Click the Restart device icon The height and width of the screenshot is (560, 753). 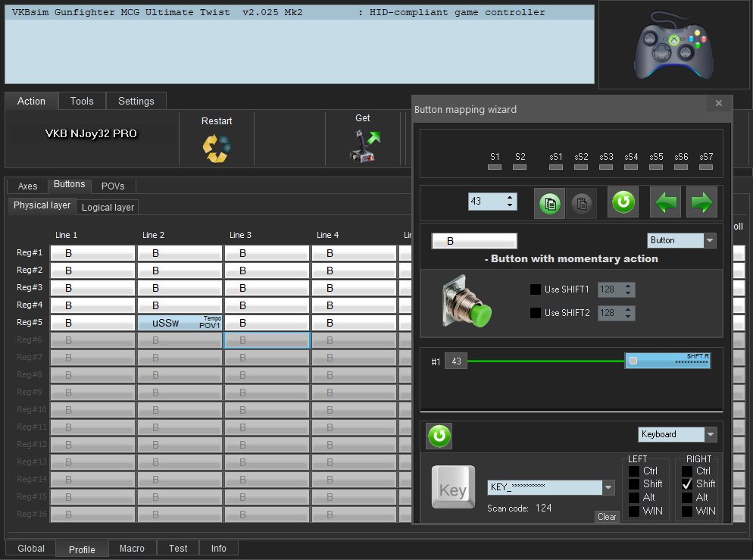coord(217,147)
